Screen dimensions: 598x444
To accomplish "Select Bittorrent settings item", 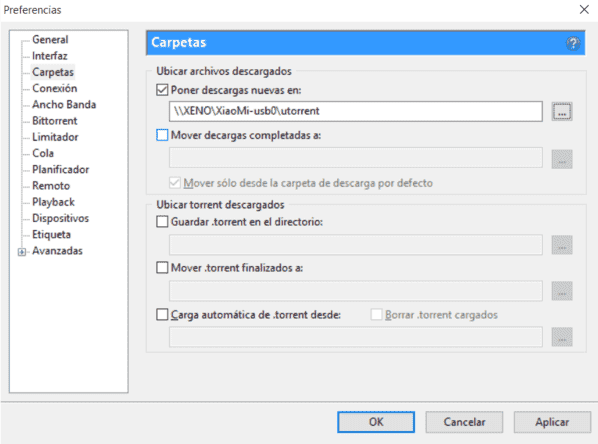I will click(55, 121).
